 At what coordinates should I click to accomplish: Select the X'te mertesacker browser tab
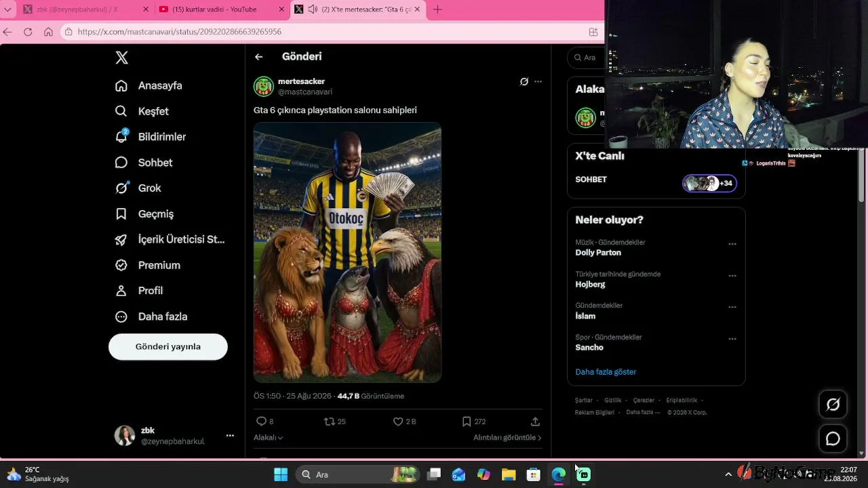coord(357,9)
